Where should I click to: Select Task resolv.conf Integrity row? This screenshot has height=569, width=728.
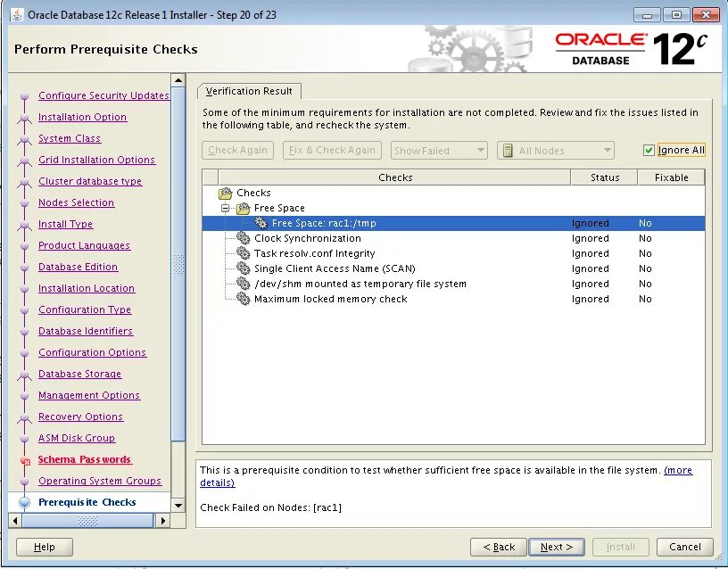coord(453,253)
